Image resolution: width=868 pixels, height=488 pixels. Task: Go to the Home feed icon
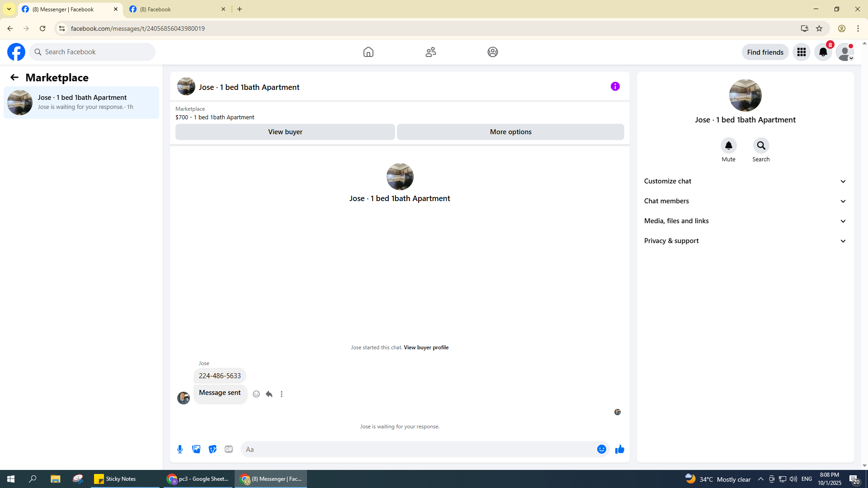tap(368, 52)
